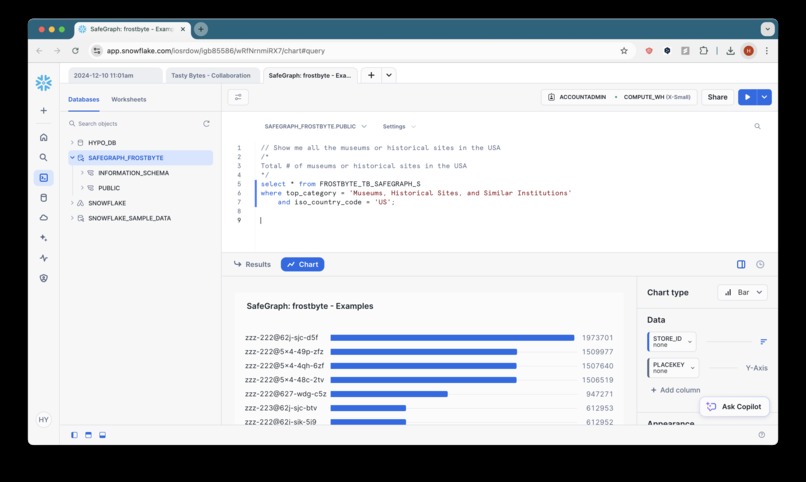This screenshot has height=482, width=806.
Task: Bookmark this page with star icon
Action: point(624,50)
